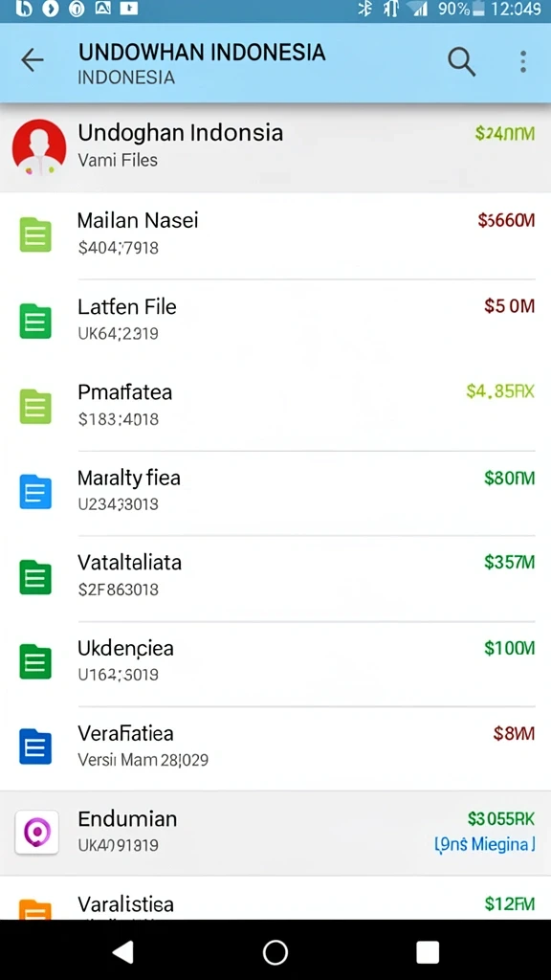Image resolution: width=551 pixels, height=980 pixels.
Task: Click the green Latfen File document icon
Action: pyautogui.click(x=35, y=321)
